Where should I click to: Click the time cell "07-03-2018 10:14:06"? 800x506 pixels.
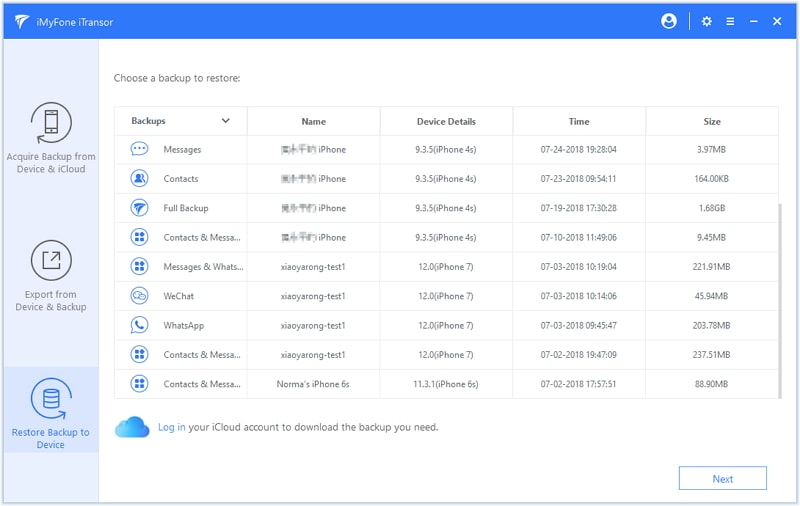click(x=579, y=296)
